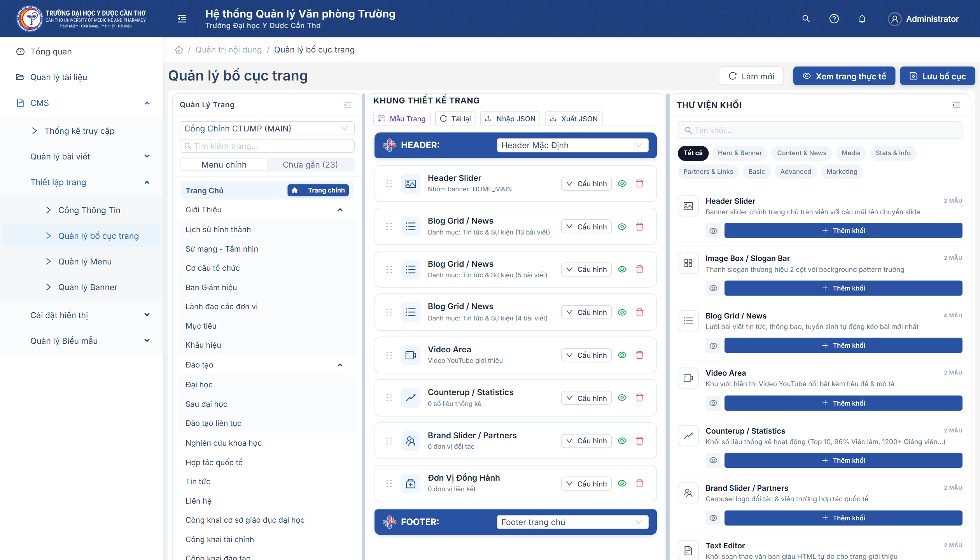
Task: Delete the Counterup / Statistics block
Action: pyautogui.click(x=639, y=398)
